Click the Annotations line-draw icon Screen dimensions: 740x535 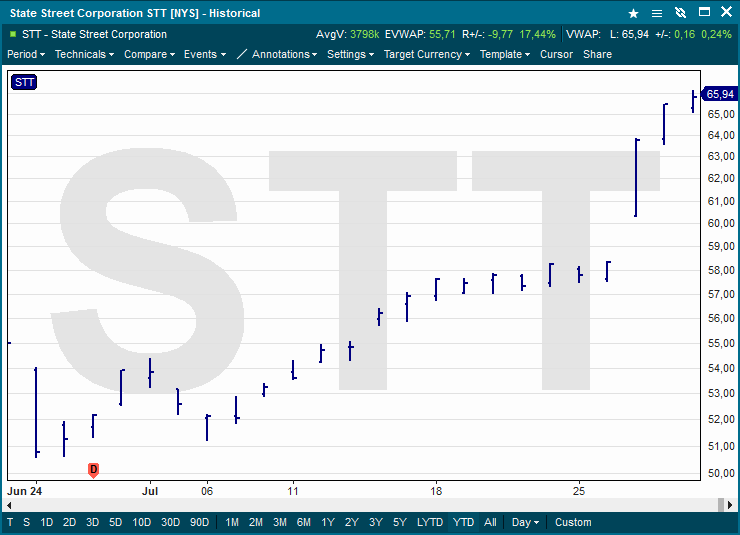[x=242, y=54]
